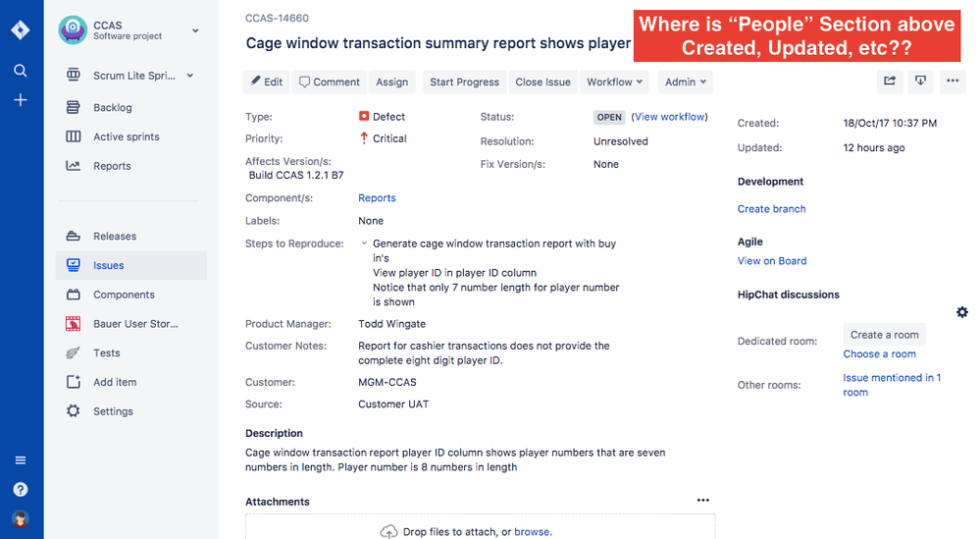The width and height of the screenshot is (980, 539).
Task: Open the Admin dropdown
Action: tap(686, 81)
